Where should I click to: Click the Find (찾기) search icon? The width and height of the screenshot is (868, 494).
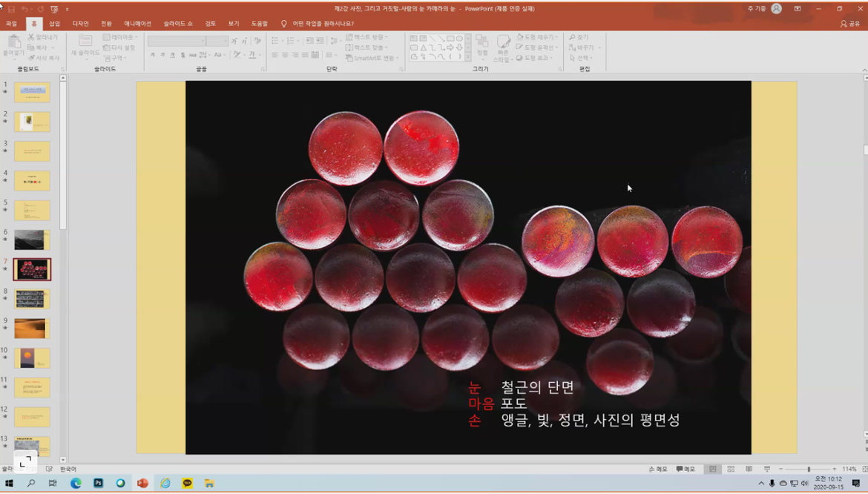[x=579, y=37]
